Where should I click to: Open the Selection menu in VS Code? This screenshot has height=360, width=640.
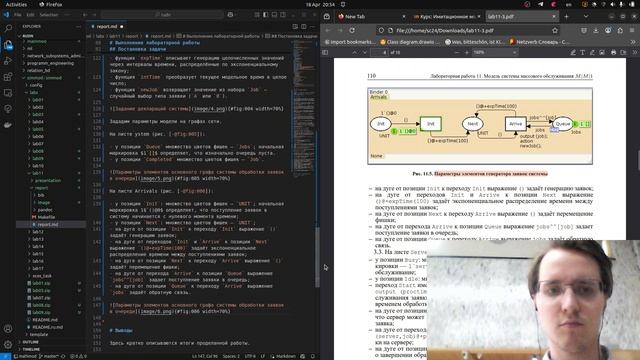point(49,15)
